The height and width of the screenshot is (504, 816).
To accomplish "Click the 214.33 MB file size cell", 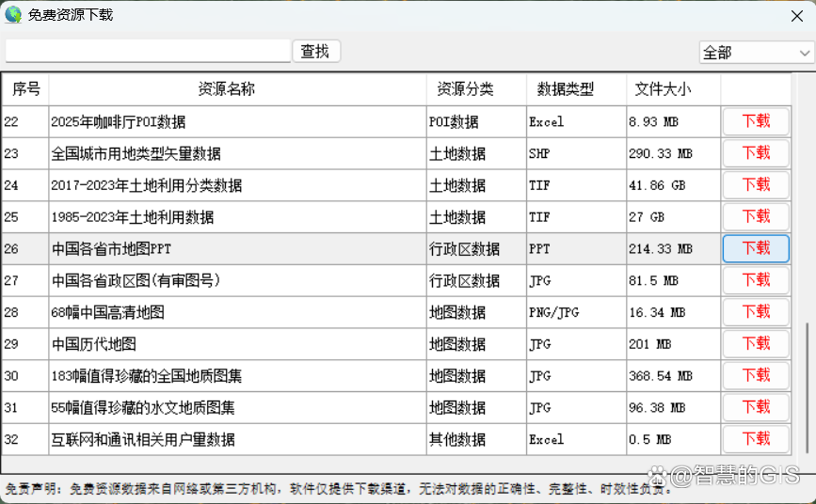I will coord(673,248).
